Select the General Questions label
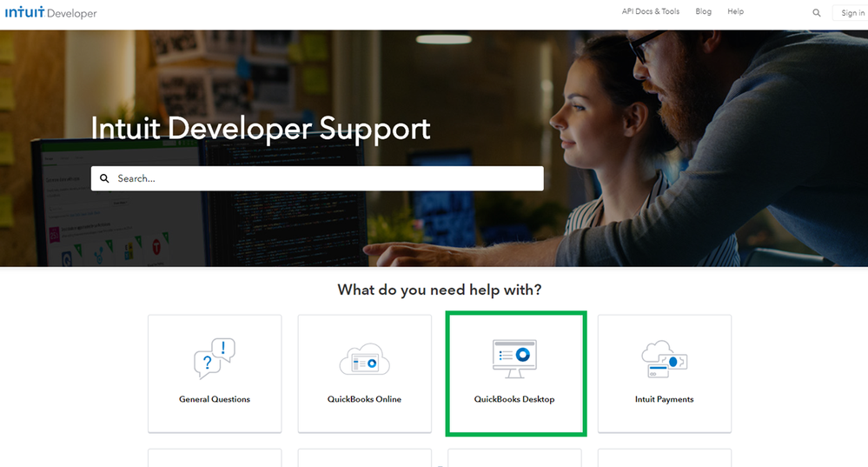868x467 pixels. coord(215,399)
